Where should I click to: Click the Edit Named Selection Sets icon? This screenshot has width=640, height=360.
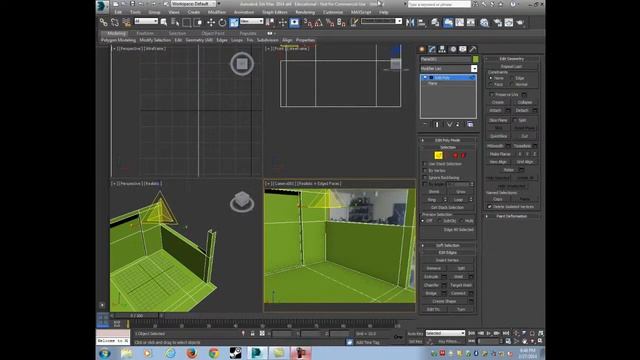coord(354,22)
